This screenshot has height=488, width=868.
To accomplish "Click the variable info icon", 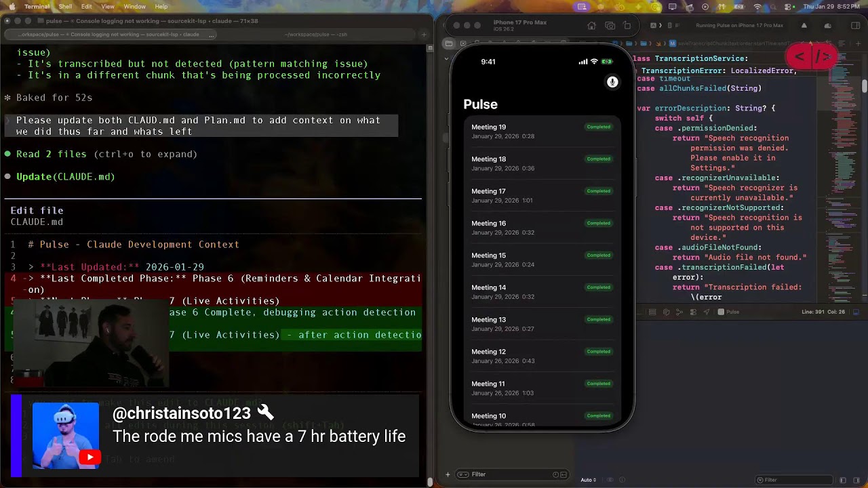I will coord(620,480).
